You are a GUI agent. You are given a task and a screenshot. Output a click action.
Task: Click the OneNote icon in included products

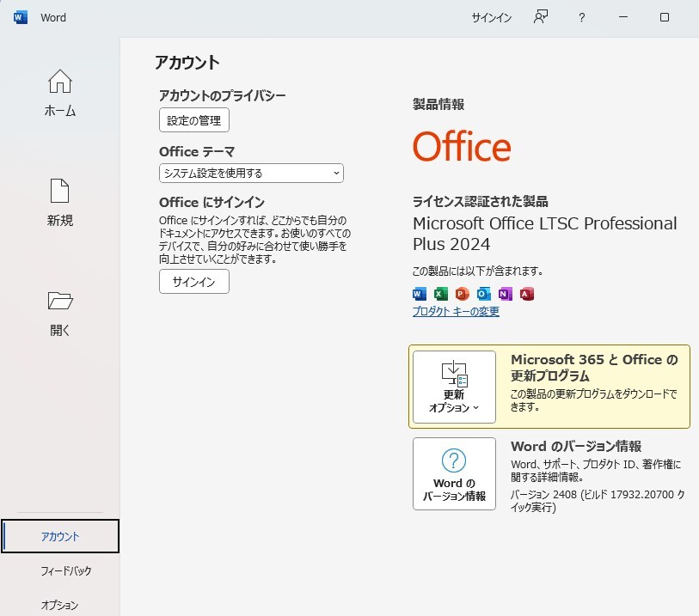tap(505, 294)
